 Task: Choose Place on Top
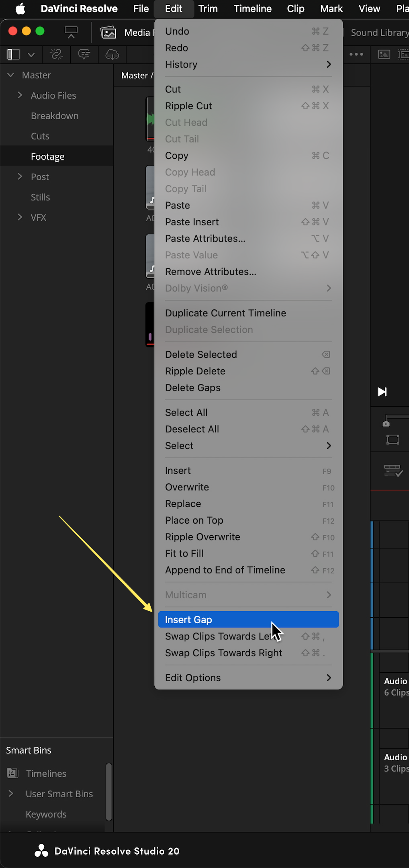click(248, 520)
